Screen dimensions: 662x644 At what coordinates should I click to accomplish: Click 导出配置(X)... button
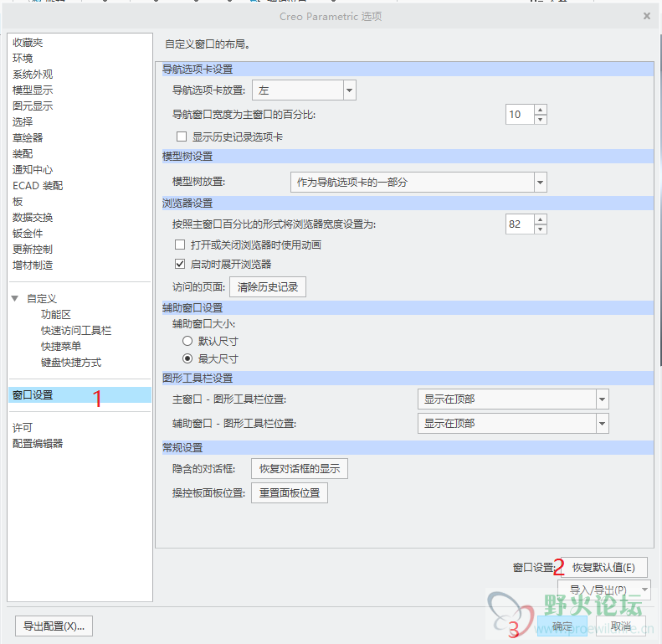pyautogui.click(x=54, y=626)
